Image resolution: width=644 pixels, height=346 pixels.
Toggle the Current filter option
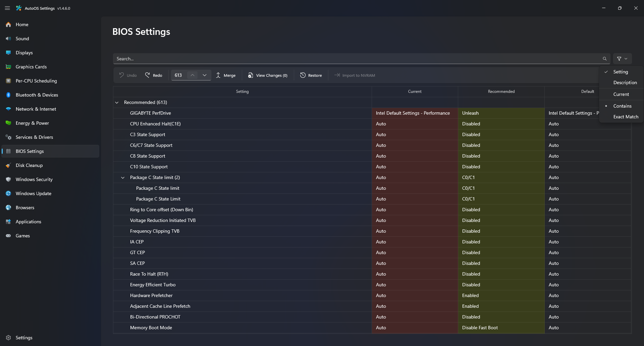(x=621, y=94)
